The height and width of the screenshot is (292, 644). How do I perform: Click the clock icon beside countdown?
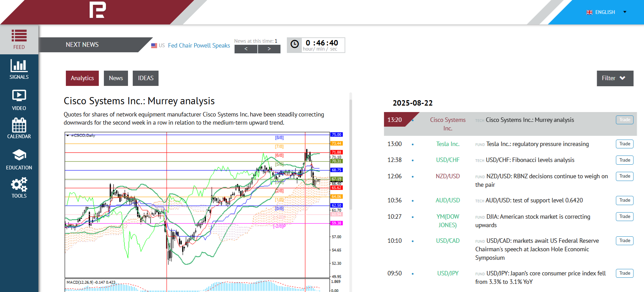tap(295, 44)
